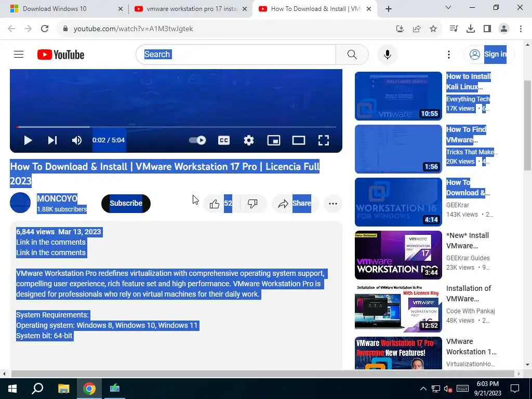Click the horizontal scrollbar
Image resolution: width=532 pixels, height=399 pixels.
[x=263, y=374]
